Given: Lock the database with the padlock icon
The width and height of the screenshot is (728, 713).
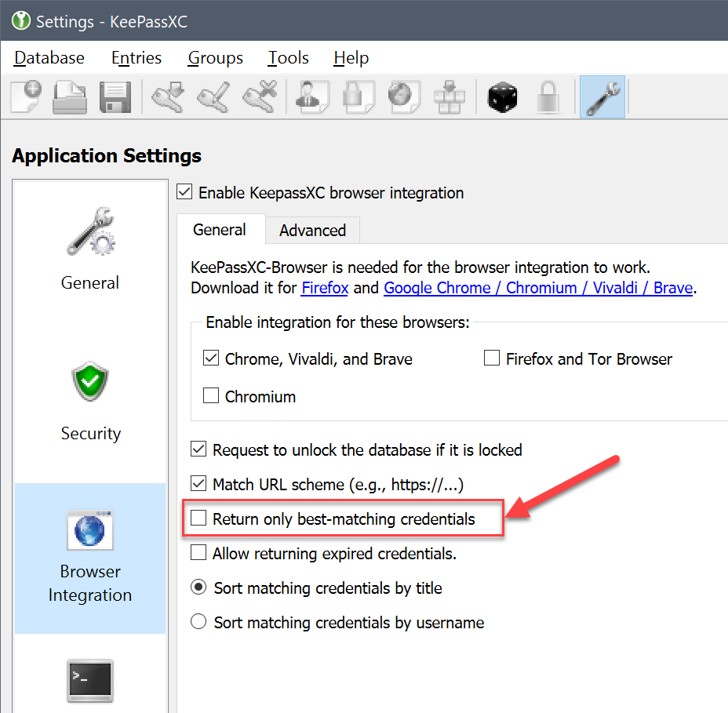Looking at the screenshot, I should (548, 96).
